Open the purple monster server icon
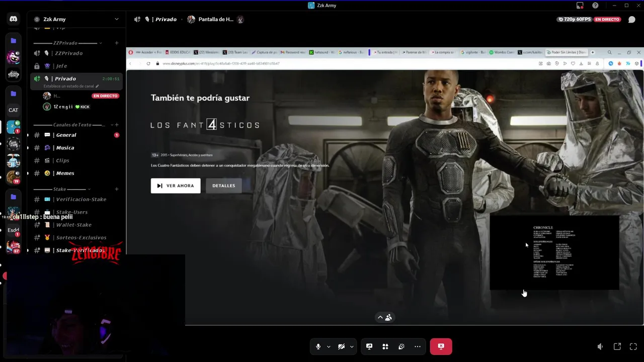Image resolution: width=644 pixels, height=362 pixels. (x=14, y=57)
